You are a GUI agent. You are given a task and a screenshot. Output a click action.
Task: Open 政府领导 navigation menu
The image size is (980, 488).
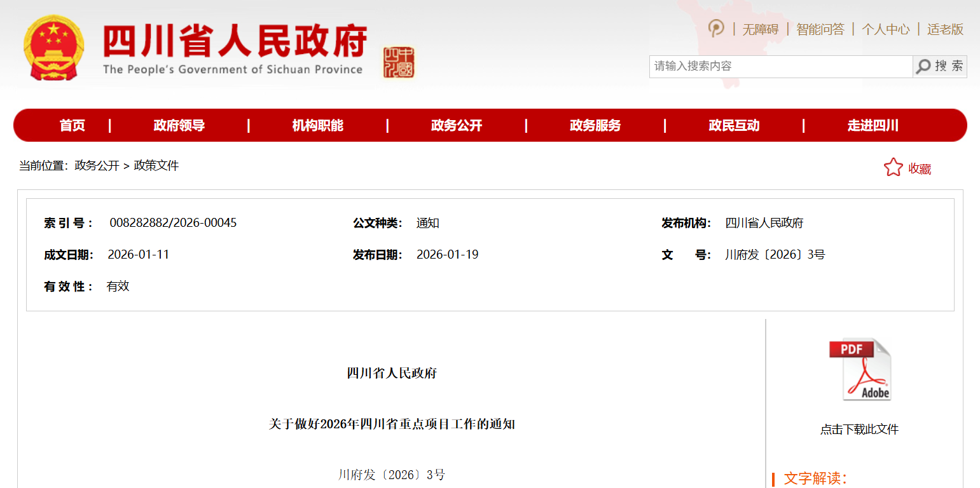pyautogui.click(x=179, y=126)
